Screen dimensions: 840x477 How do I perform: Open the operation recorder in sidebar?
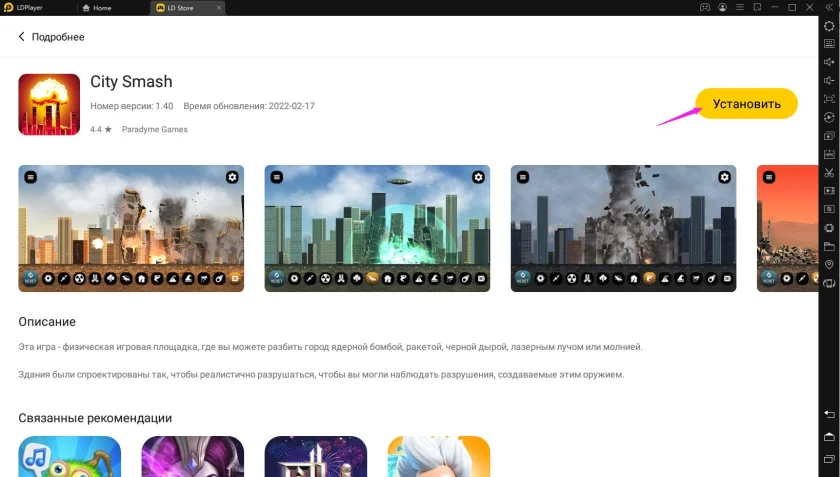(x=829, y=117)
